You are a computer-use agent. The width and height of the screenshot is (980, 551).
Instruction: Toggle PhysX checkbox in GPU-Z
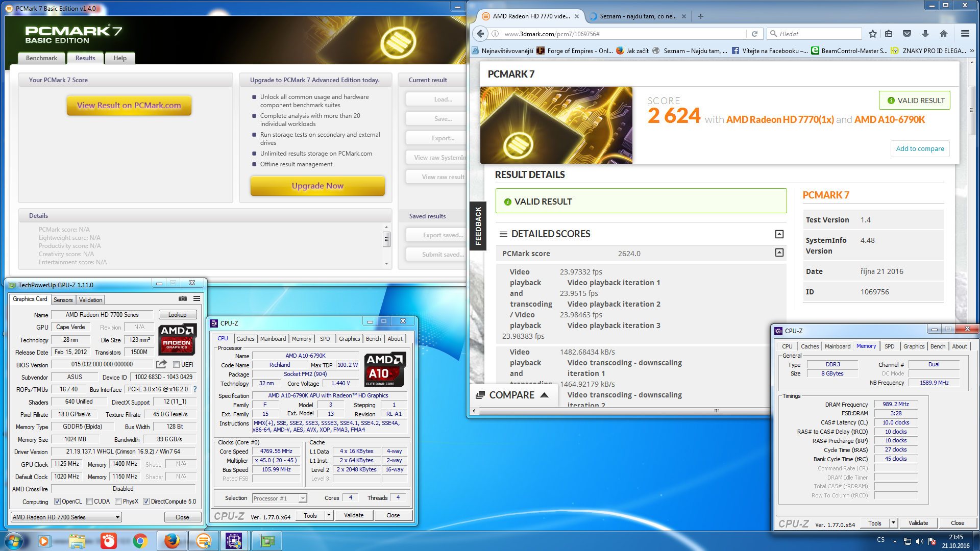point(118,502)
